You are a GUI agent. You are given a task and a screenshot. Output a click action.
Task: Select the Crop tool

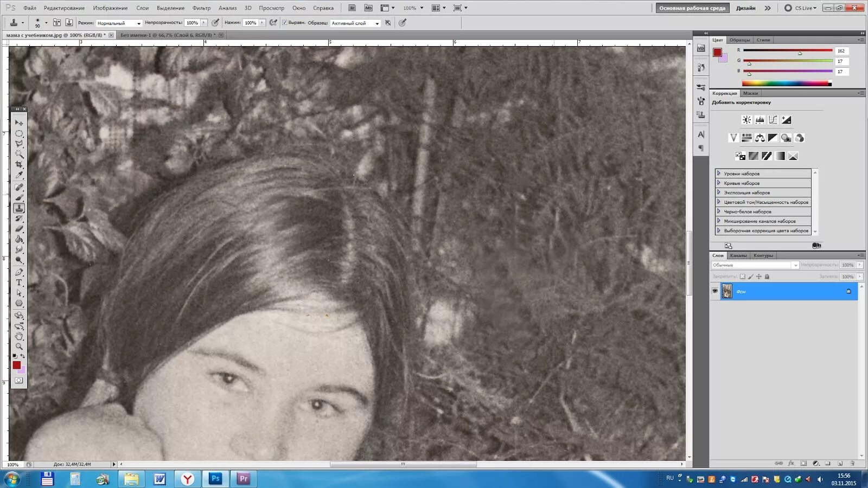(19, 164)
